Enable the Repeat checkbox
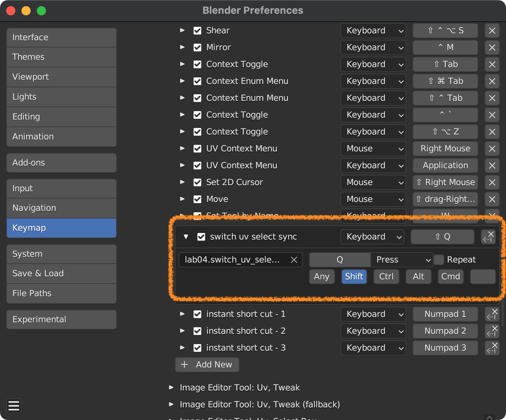506x420 pixels. coord(439,260)
